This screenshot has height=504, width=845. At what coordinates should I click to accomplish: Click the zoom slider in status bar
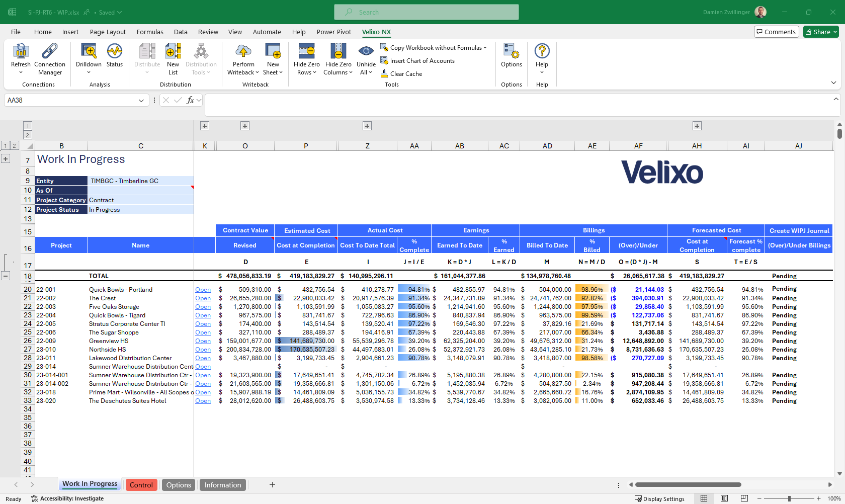point(789,498)
